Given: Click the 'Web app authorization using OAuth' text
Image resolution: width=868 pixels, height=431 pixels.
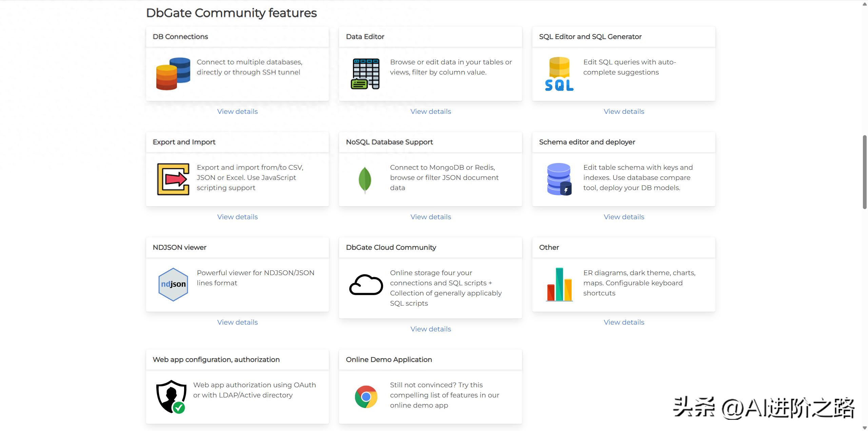Looking at the screenshot, I should click(x=255, y=390).
